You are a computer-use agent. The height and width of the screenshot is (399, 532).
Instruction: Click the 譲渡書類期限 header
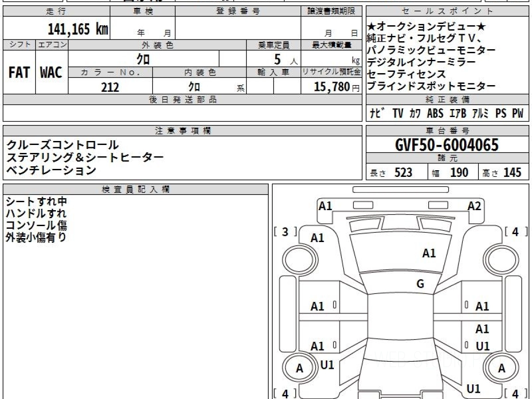332,12
